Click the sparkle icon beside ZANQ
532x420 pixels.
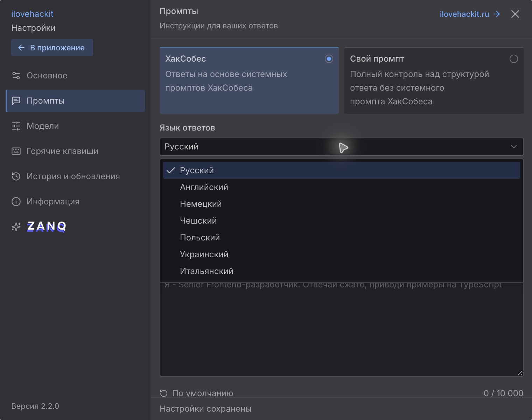[x=16, y=227]
